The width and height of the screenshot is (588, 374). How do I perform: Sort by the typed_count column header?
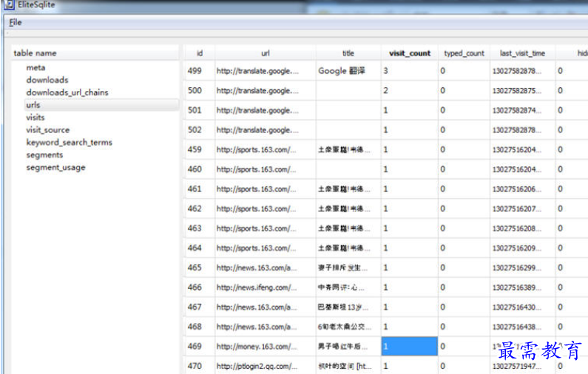[x=464, y=53]
